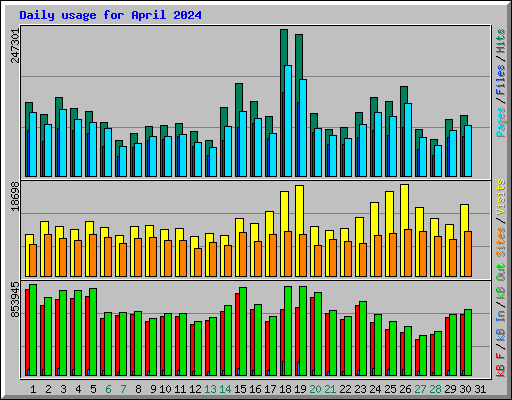This screenshot has width=512, height=400.
Task: Click day label 11 on x-axis
Action: 180,389
